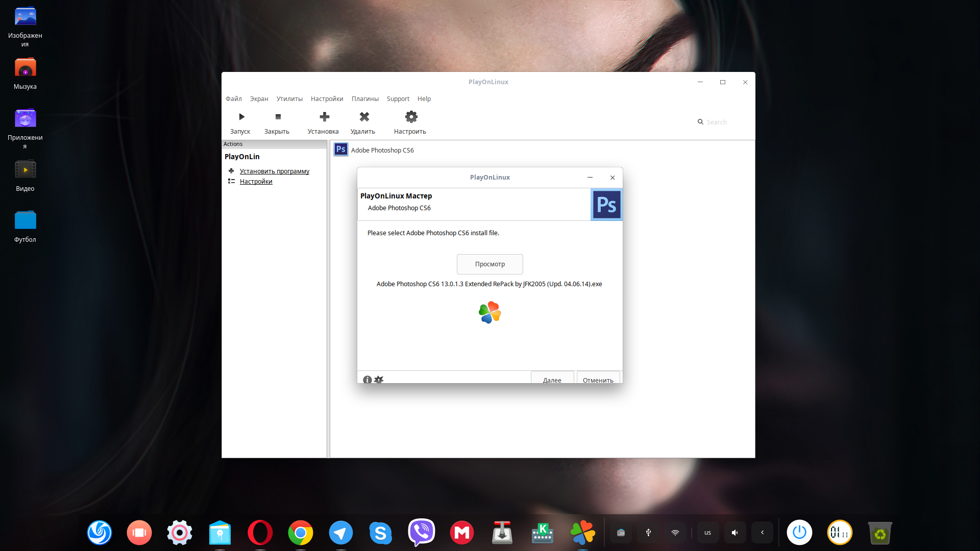The height and width of the screenshot is (551, 980).
Task: Click the Pinta colorful logo icon in dialog
Action: point(489,312)
